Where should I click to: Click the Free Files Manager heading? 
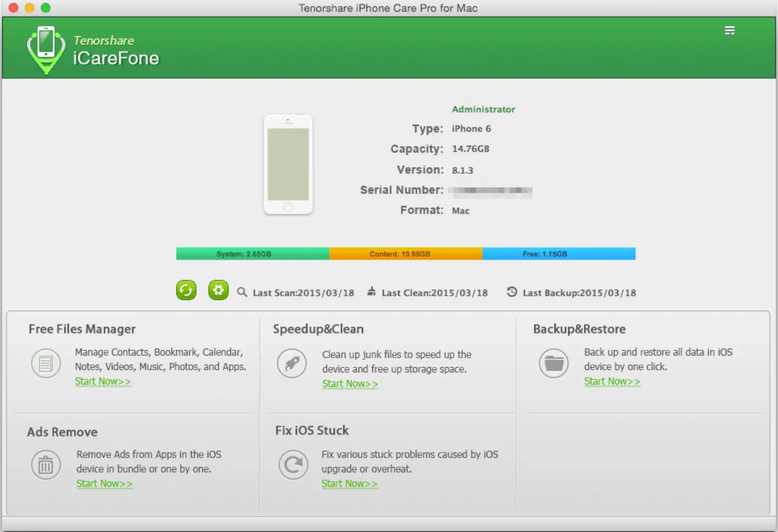82,329
